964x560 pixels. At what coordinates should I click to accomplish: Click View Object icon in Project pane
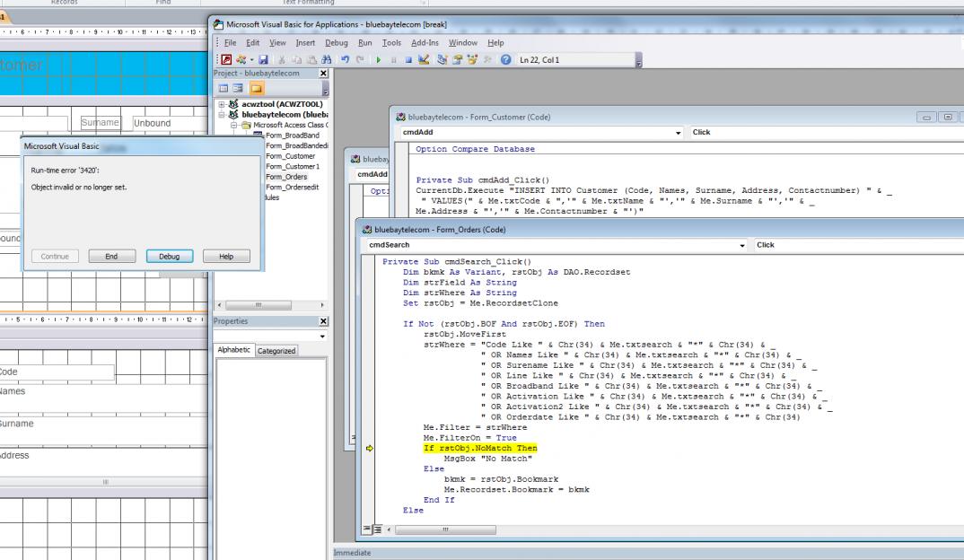pos(237,89)
